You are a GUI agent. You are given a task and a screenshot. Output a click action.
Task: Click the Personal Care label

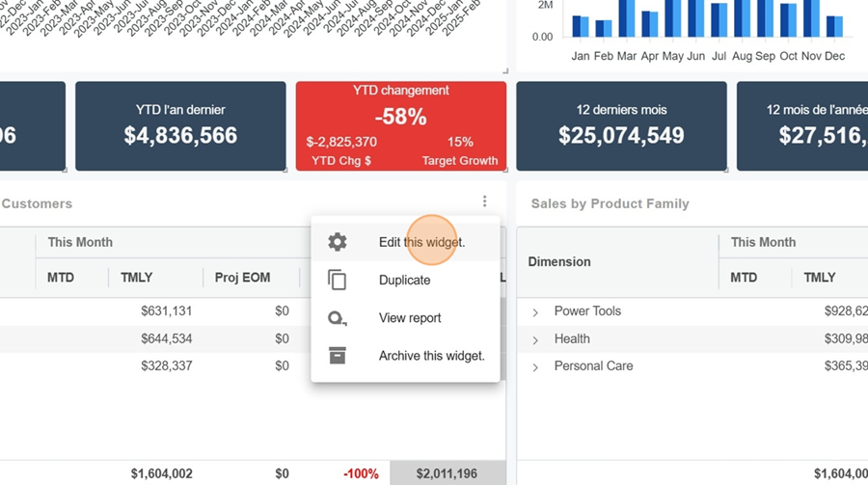[593, 365]
